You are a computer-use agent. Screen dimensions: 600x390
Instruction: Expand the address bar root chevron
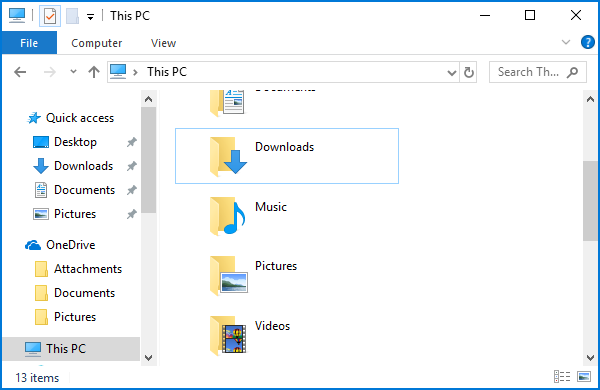[135, 72]
